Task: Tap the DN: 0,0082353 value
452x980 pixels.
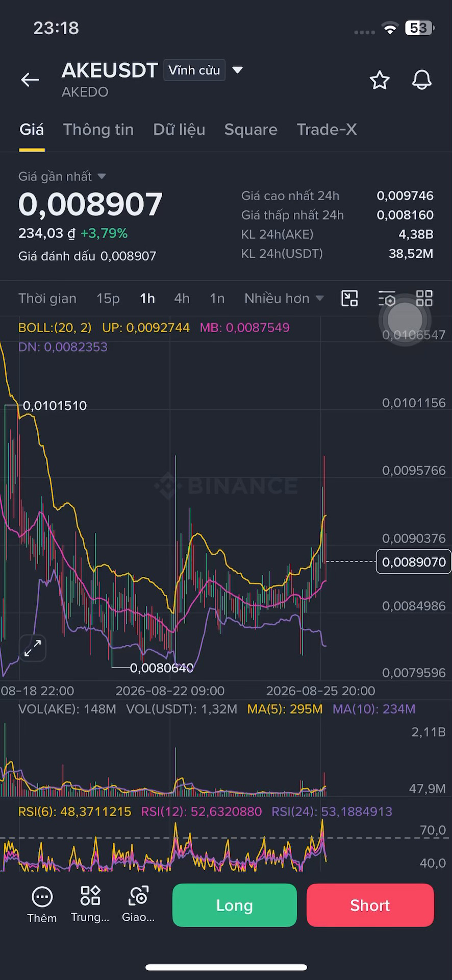Action: pos(63,347)
